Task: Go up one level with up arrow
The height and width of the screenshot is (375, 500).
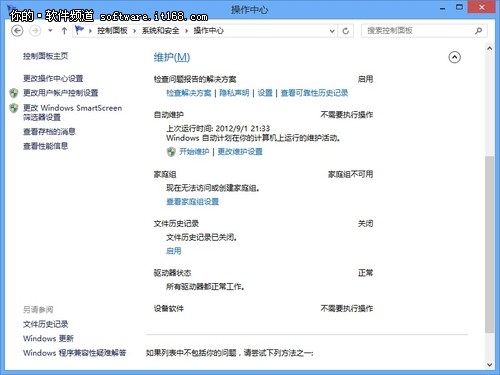Action: (x=64, y=31)
